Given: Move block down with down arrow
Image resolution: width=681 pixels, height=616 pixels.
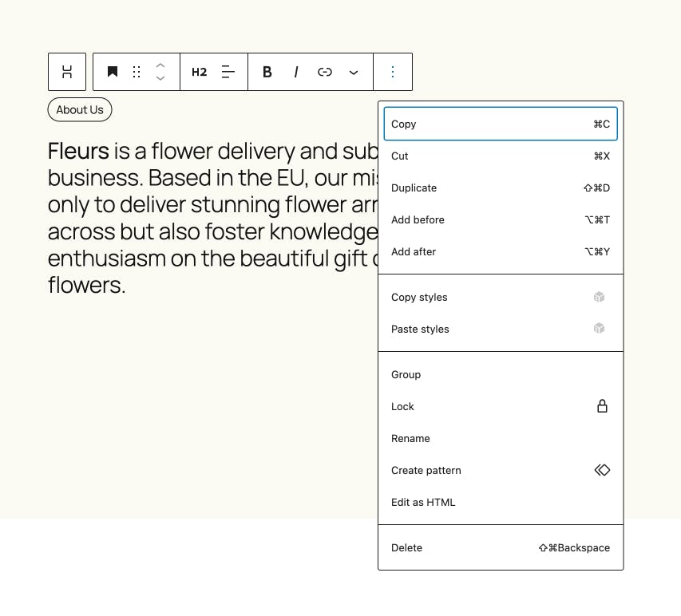Looking at the screenshot, I should (160, 78).
